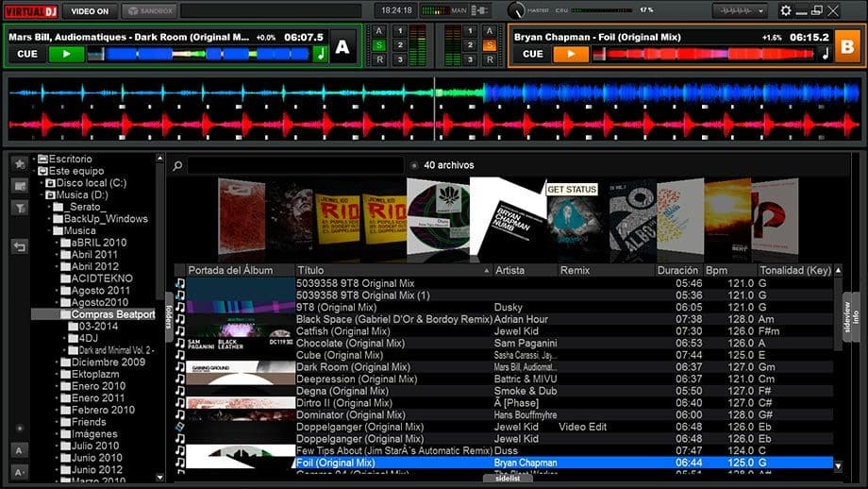Open the sidelist tab at the bottom
868x489 pixels.
pyautogui.click(x=508, y=478)
